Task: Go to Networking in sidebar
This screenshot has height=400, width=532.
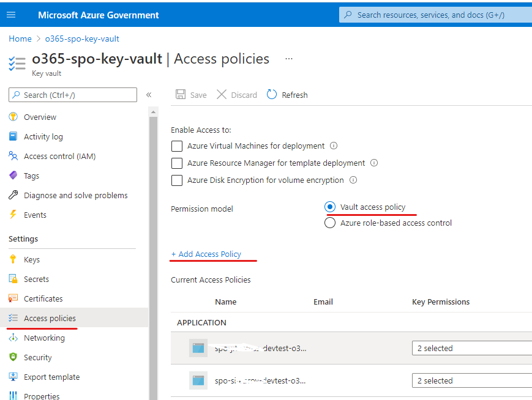Action: pyautogui.click(x=44, y=338)
